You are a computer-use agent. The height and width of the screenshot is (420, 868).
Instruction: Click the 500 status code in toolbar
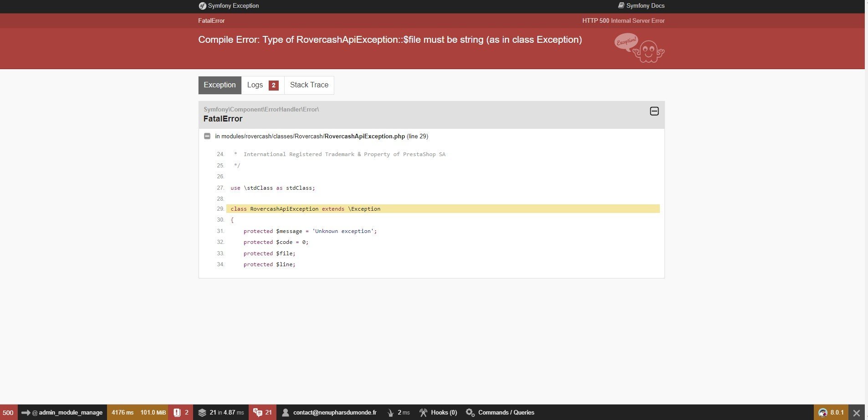(x=8, y=412)
